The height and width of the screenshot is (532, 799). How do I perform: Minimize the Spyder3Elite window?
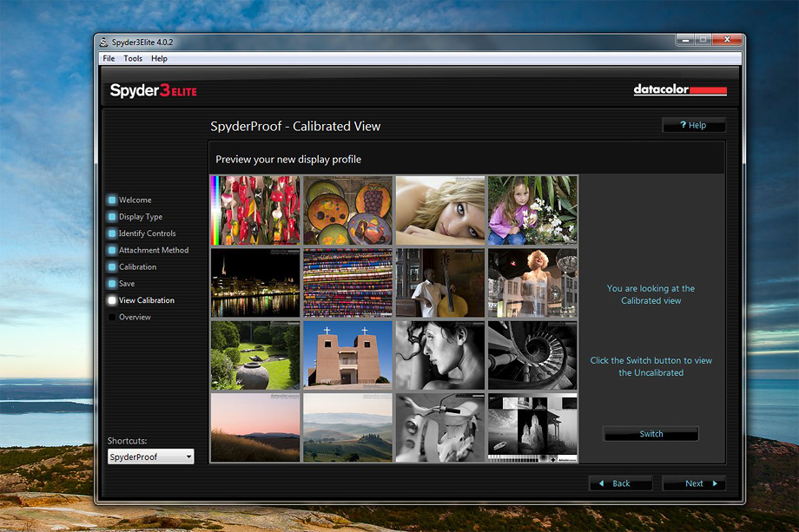(x=685, y=40)
